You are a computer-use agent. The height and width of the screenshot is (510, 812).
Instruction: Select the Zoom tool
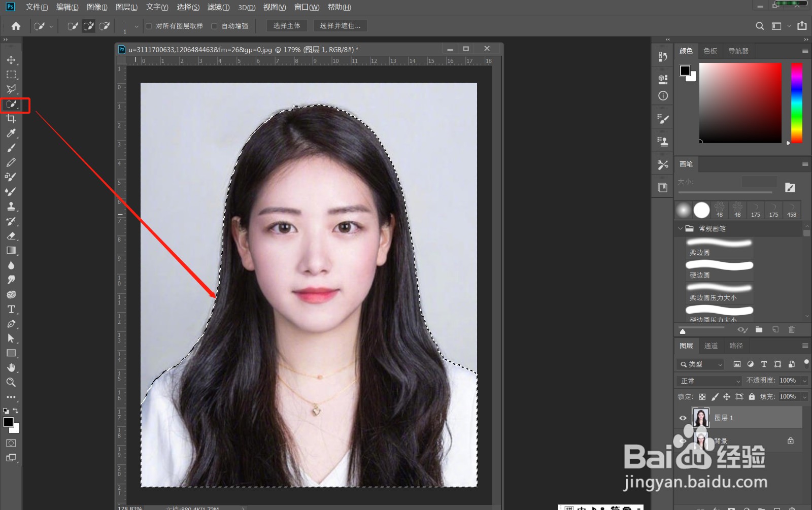[11, 382]
